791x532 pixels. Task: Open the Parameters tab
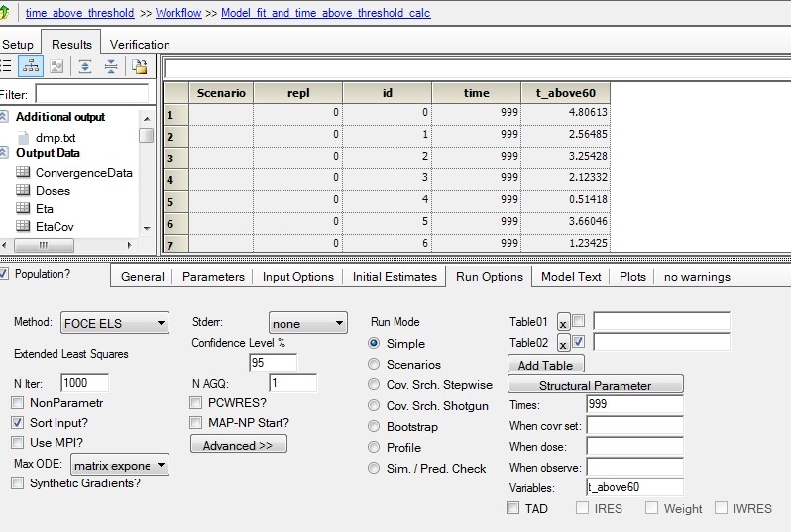click(213, 277)
